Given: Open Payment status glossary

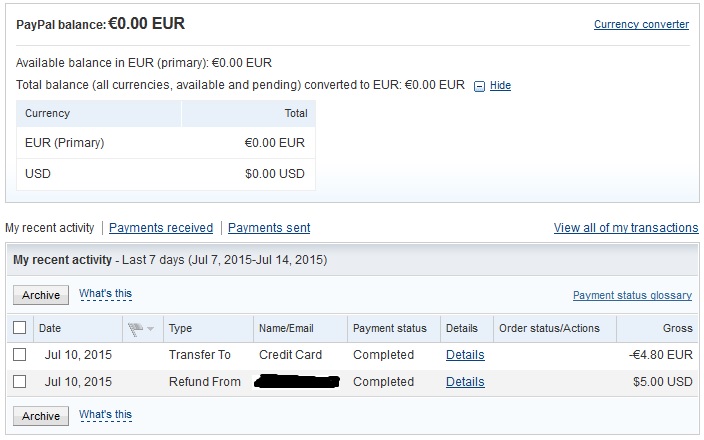Looking at the screenshot, I should point(632,295).
